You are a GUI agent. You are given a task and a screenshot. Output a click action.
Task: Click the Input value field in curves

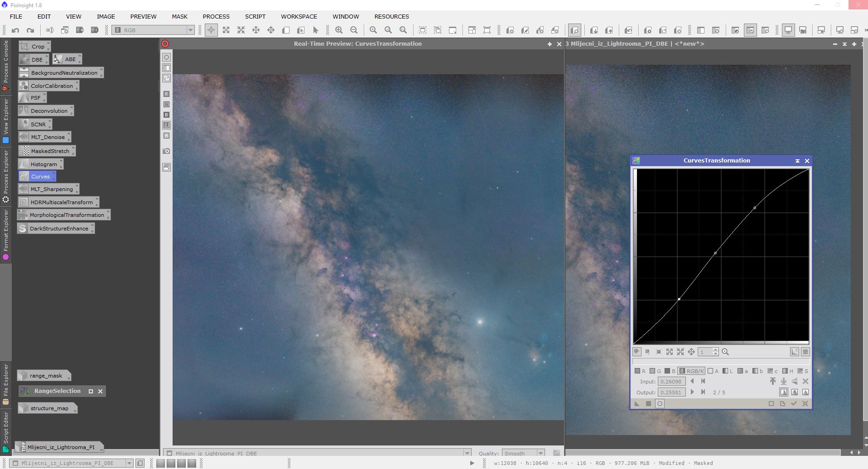pyautogui.click(x=671, y=381)
